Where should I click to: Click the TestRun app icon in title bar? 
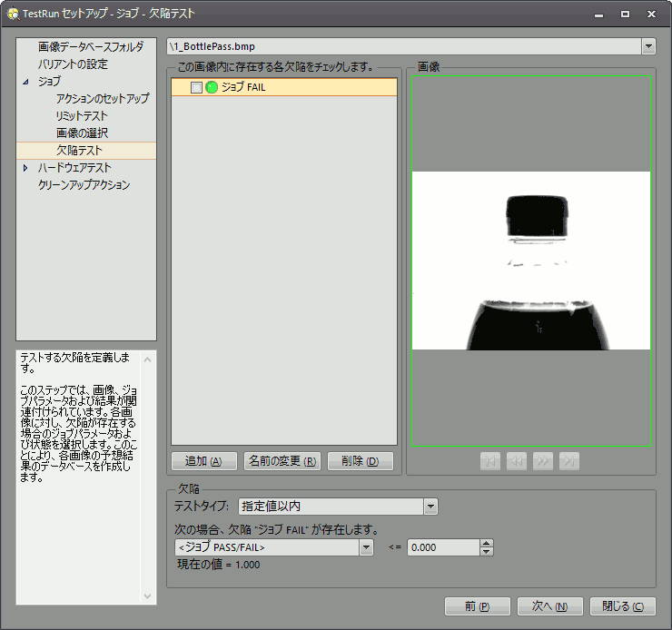(13, 14)
